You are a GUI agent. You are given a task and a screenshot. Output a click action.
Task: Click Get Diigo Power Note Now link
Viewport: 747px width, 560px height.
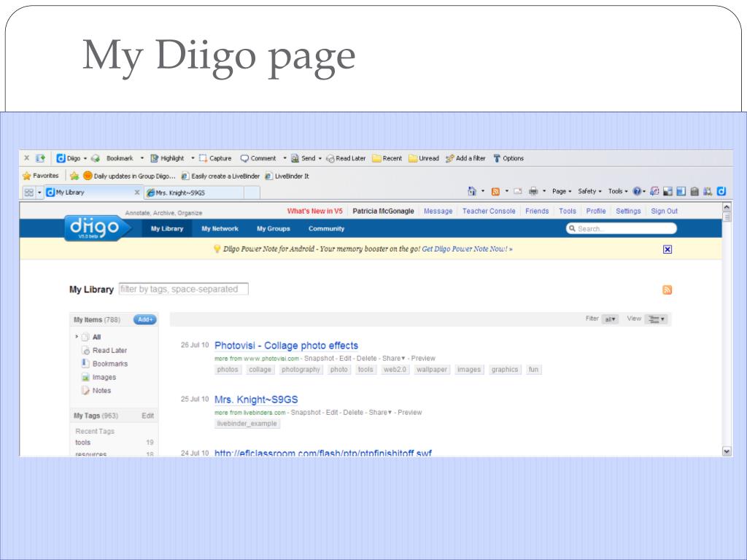(467, 249)
